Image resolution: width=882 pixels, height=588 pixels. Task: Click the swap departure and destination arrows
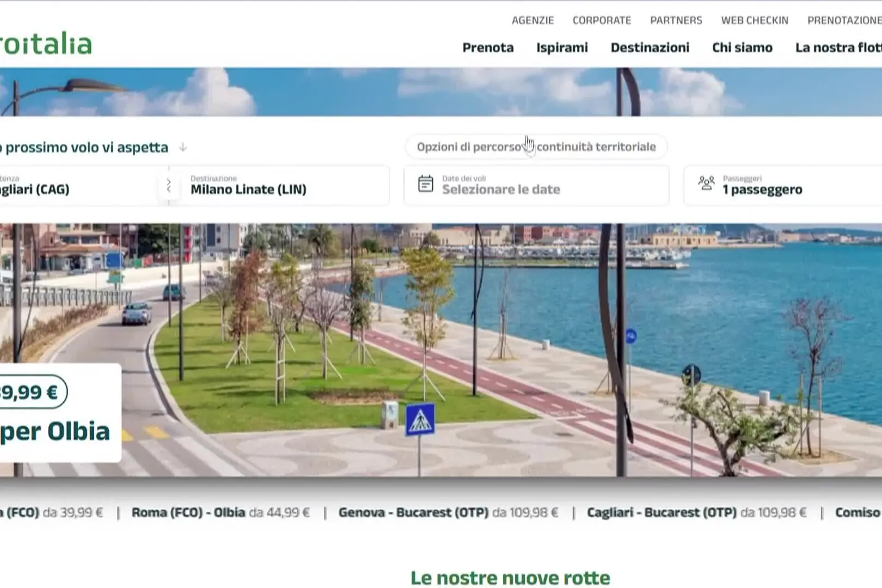click(169, 186)
